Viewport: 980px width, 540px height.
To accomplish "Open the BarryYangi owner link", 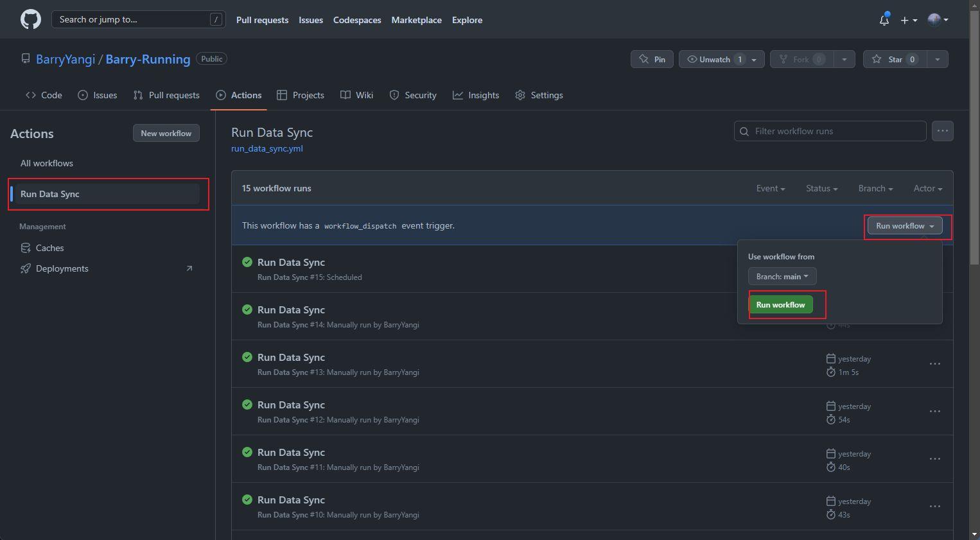I will 66,59.
